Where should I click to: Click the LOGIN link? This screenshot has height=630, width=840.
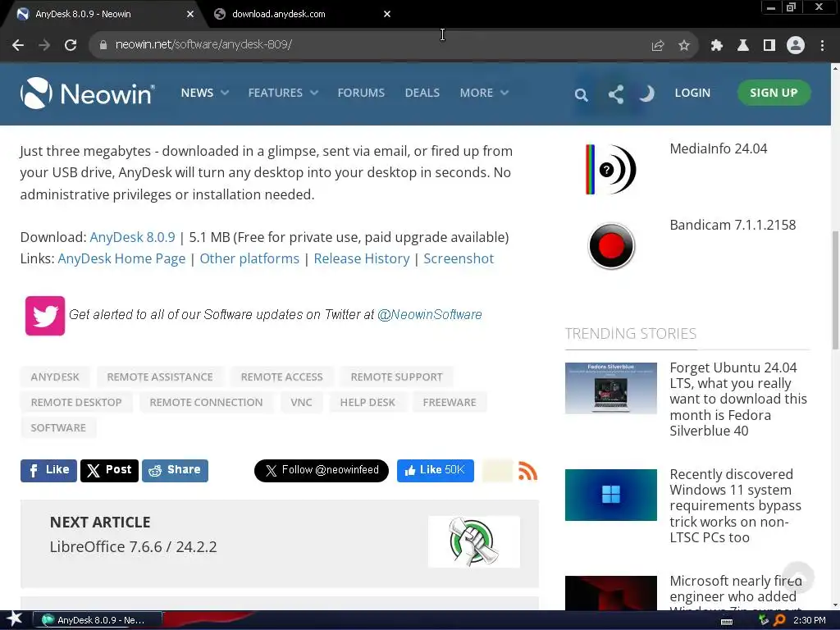pyautogui.click(x=692, y=93)
